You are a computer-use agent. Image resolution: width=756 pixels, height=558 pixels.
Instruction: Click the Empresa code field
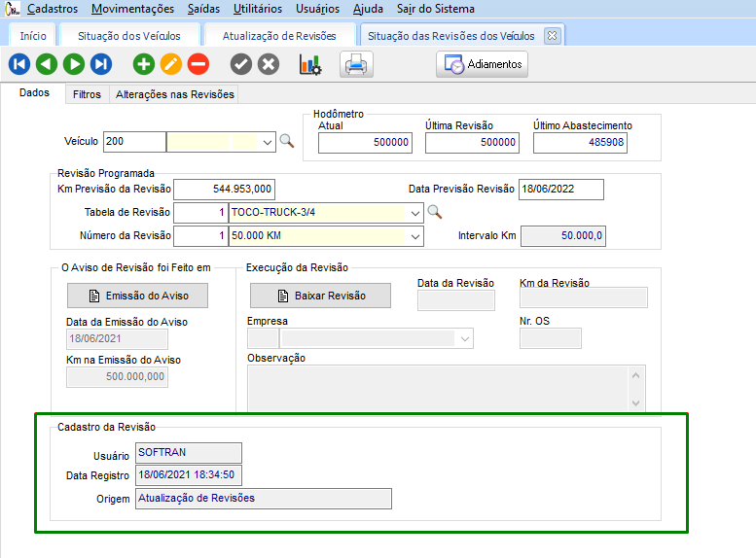pyautogui.click(x=263, y=338)
